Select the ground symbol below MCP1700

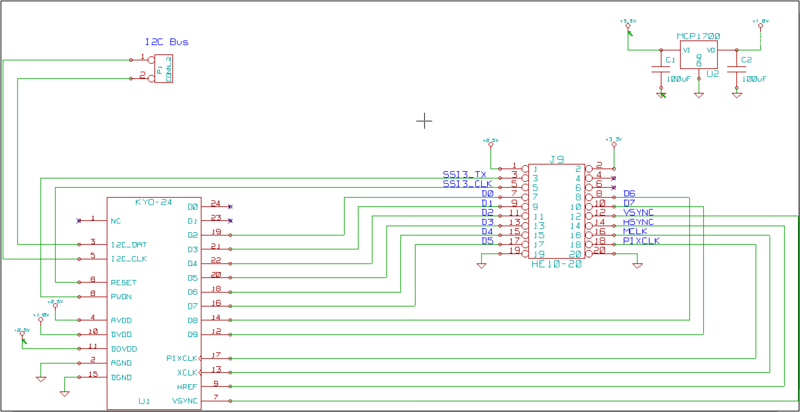click(699, 95)
